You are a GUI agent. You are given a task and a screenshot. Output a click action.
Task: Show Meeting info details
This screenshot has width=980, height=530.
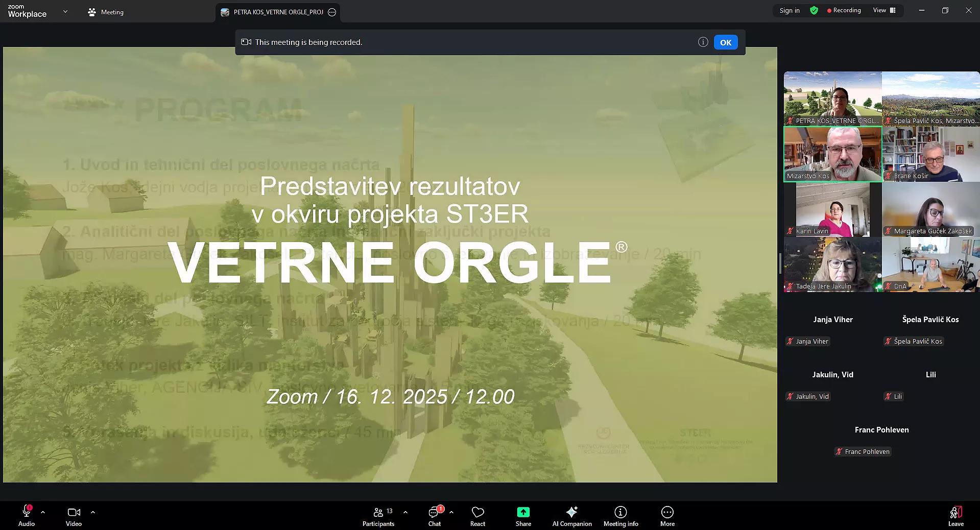click(x=620, y=515)
